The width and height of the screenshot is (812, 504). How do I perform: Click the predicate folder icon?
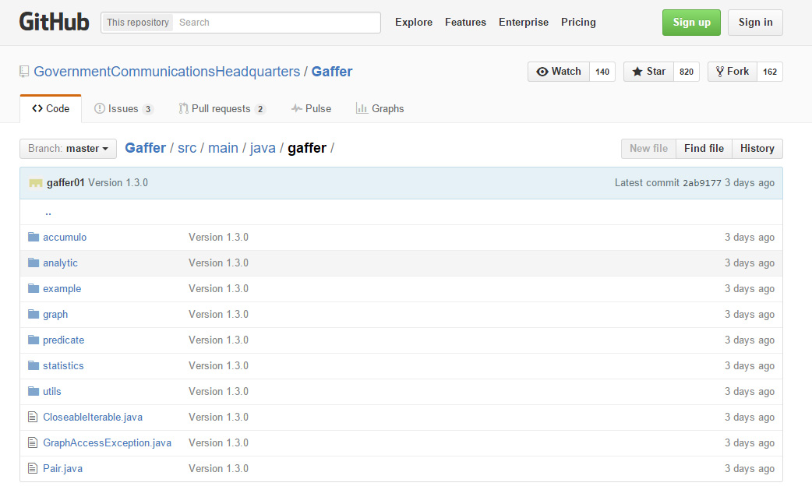pyautogui.click(x=34, y=340)
